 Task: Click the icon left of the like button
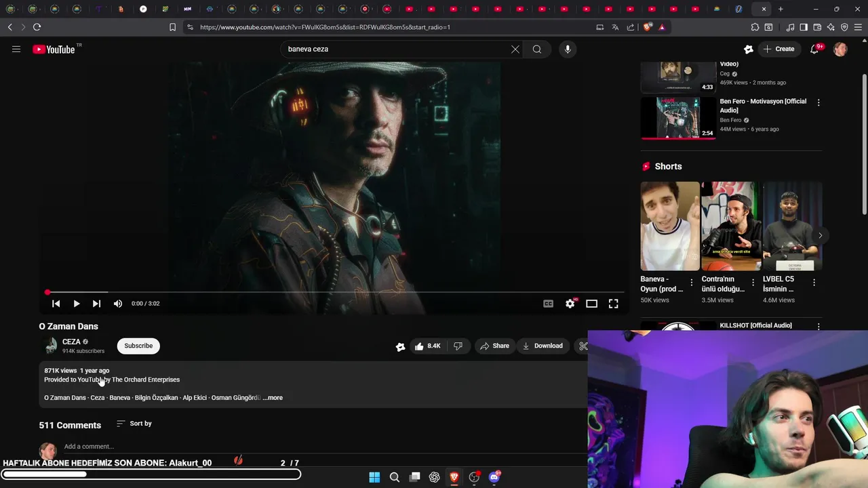click(400, 346)
